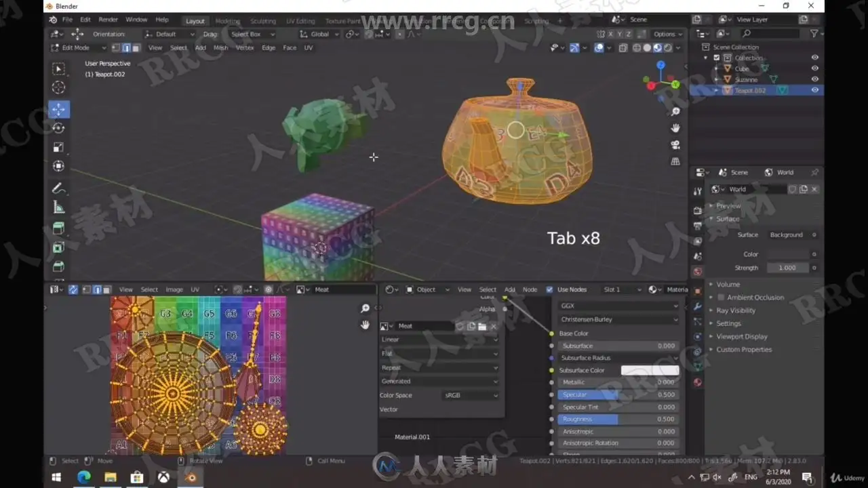Image resolution: width=868 pixels, height=488 pixels.
Task: Adjust the Roughness slider
Action: pyautogui.click(x=618, y=419)
